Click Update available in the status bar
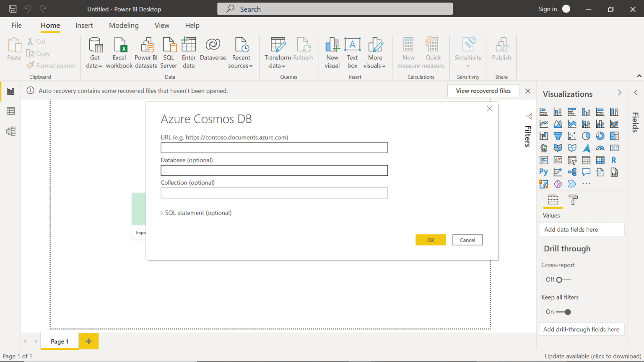The height and width of the screenshot is (362, 644). click(592, 356)
